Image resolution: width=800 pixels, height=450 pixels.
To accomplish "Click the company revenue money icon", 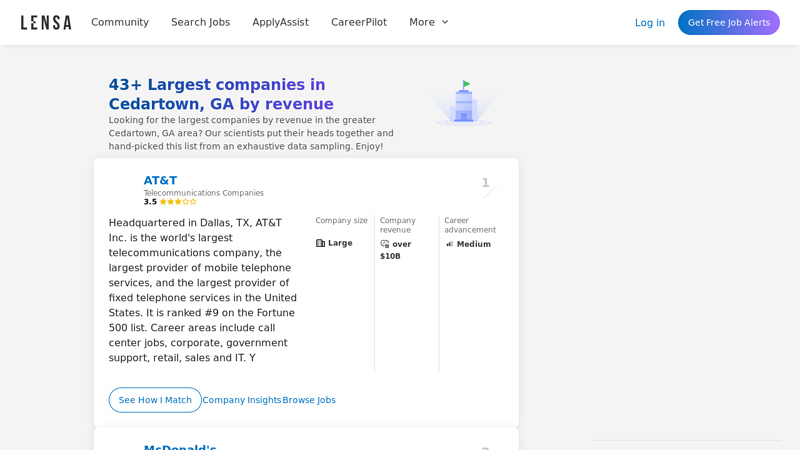I will pos(385,244).
